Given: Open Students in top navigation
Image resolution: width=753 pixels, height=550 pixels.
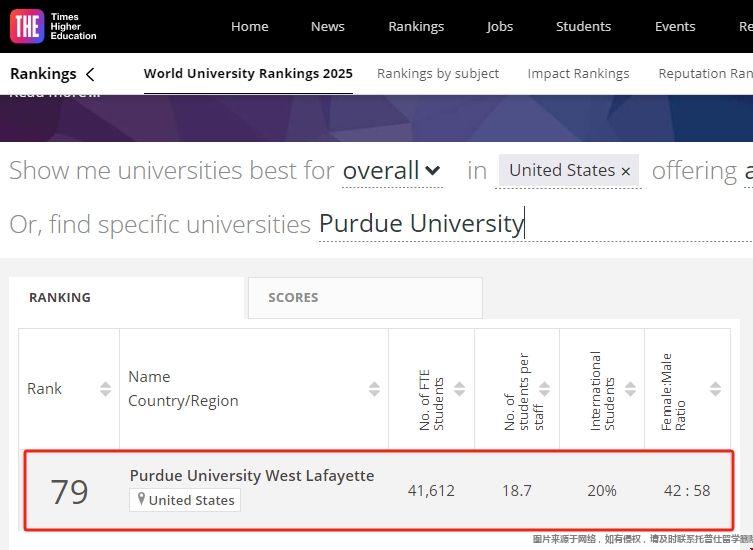Looking at the screenshot, I should (583, 26).
